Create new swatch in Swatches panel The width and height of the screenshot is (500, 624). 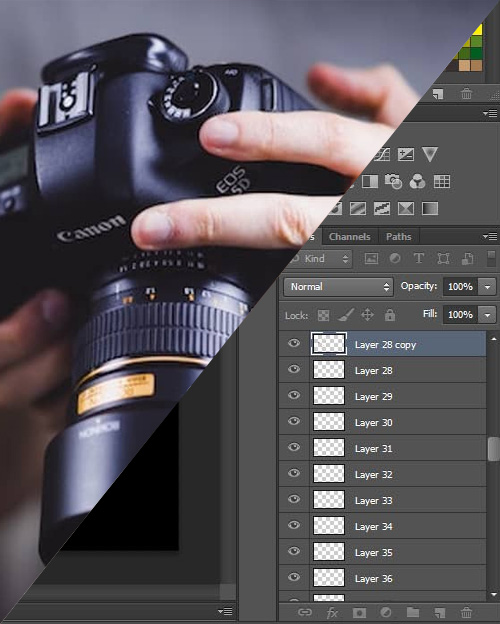(438, 94)
